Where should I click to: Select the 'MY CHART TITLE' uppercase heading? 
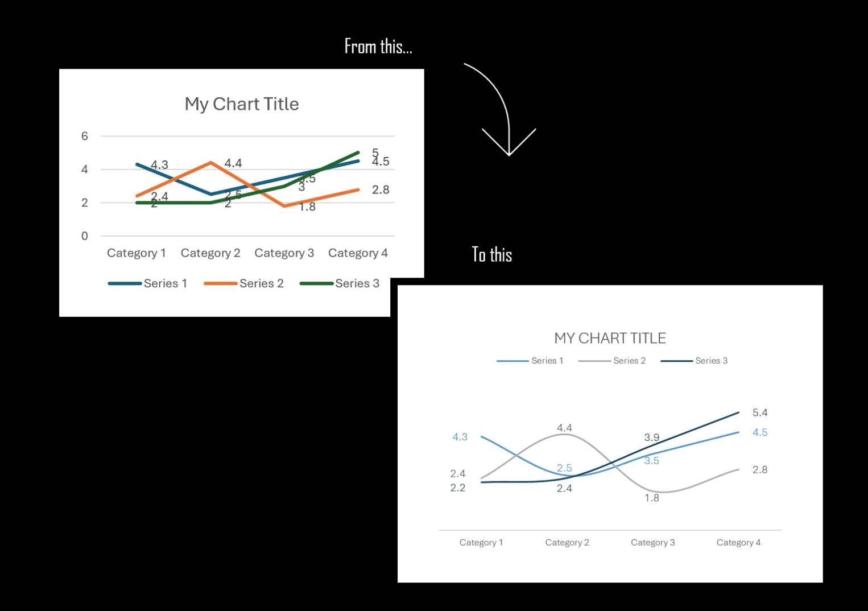pos(610,338)
